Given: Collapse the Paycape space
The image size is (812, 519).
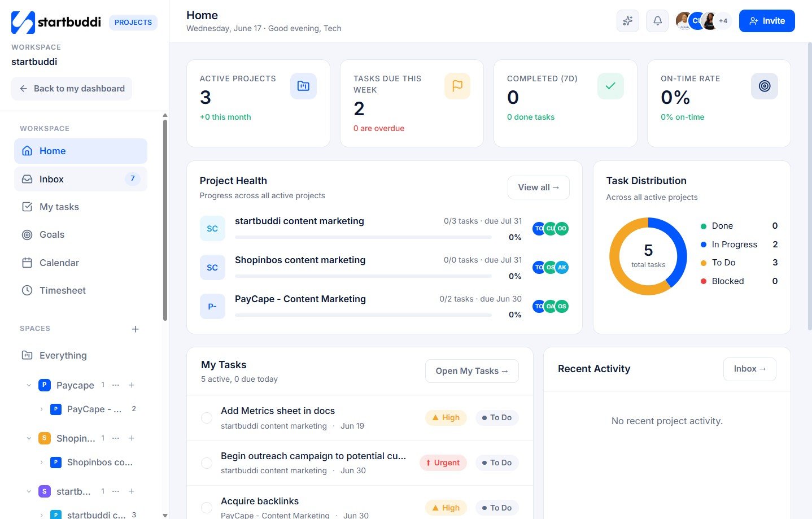Looking at the screenshot, I should pyautogui.click(x=29, y=385).
